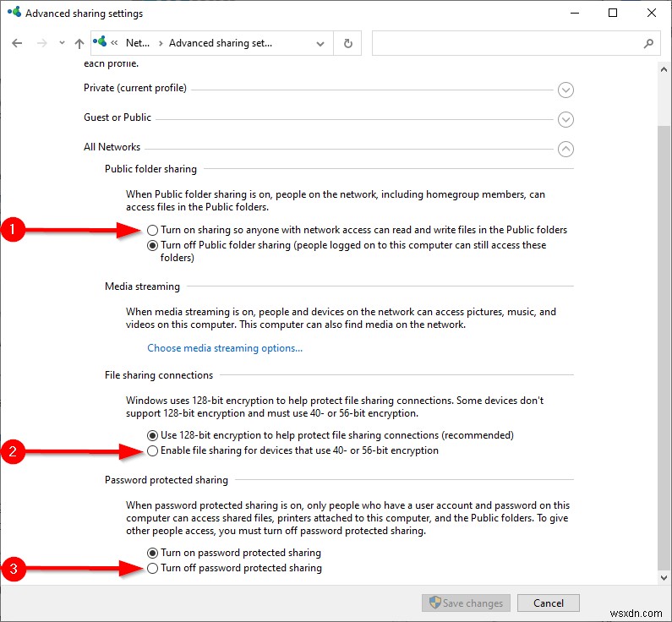Minimize the Advanced sharing settings window
The image size is (672, 622).
[575, 13]
